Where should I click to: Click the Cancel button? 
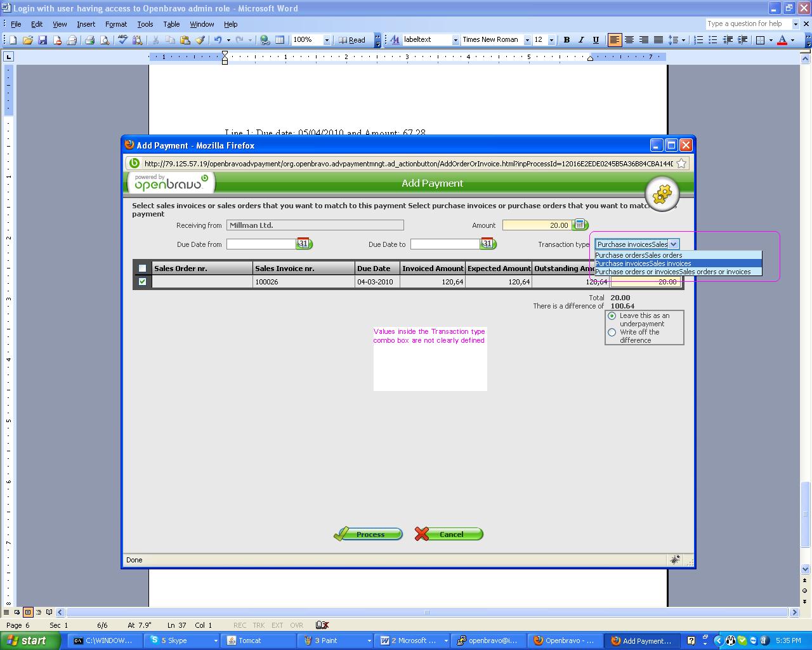click(449, 534)
